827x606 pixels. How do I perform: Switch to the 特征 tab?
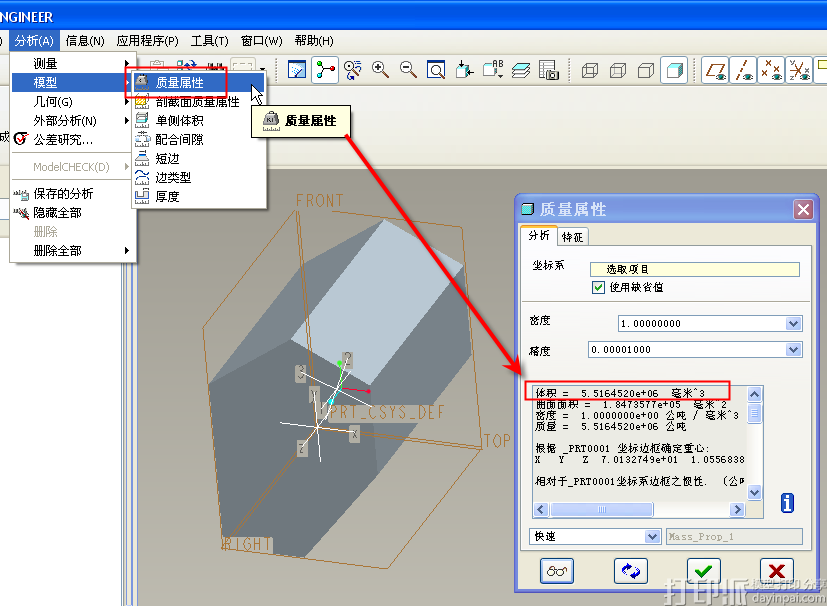pyautogui.click(x=573, y=237)
